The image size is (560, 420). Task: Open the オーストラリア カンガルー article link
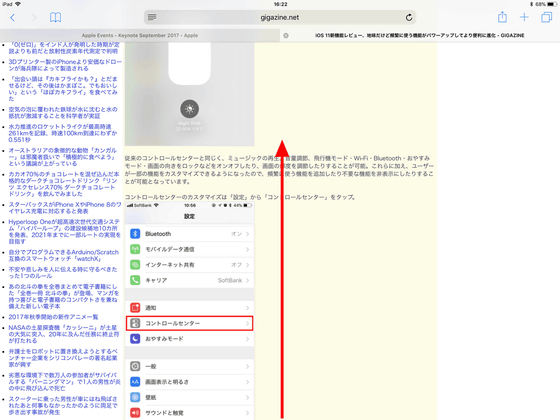click(x=63, y=157)
